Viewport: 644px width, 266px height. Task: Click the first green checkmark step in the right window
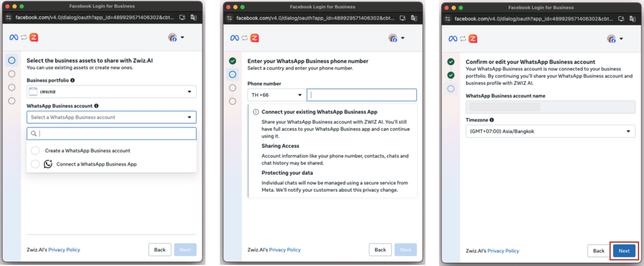[x=450, y=62]
